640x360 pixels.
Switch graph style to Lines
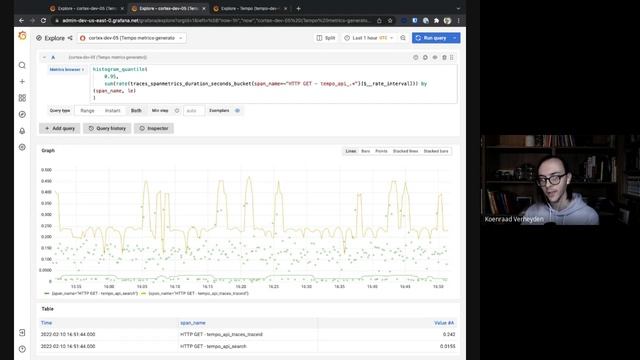(351, 151)
